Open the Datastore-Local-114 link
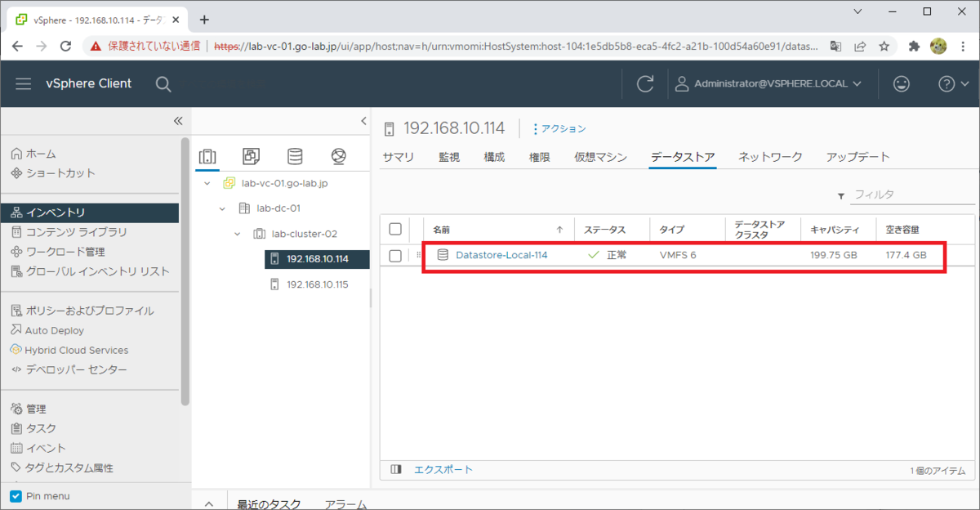This screenshot has width=980, height=510. click(x=501, y=255)
